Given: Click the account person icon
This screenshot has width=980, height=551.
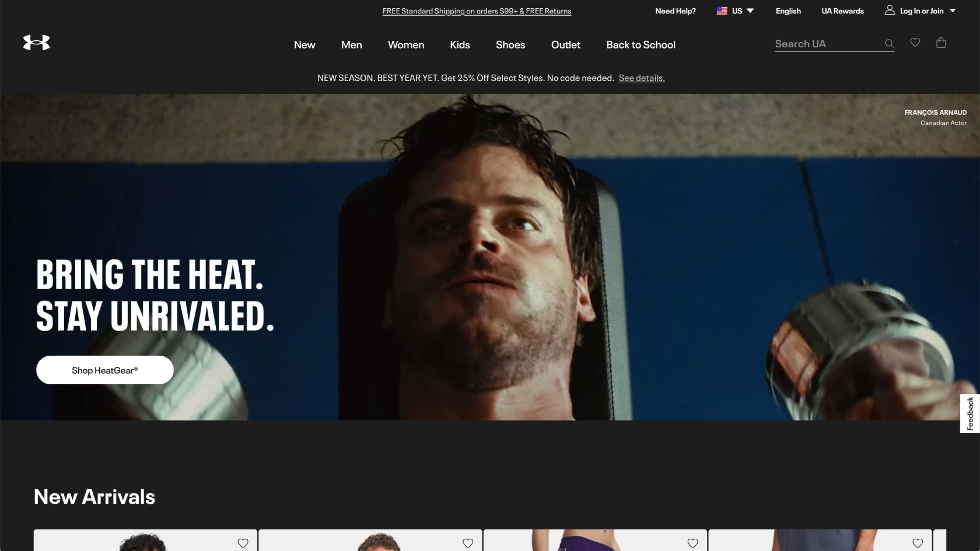Looking at the screenshot, I should click(890, 10).
